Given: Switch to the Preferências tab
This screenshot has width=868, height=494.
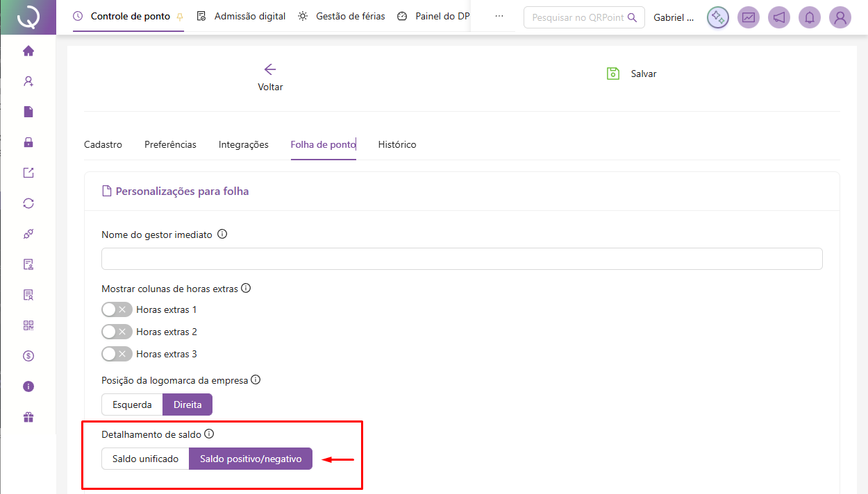Looking at the screenshot, I should click(170, 144).
